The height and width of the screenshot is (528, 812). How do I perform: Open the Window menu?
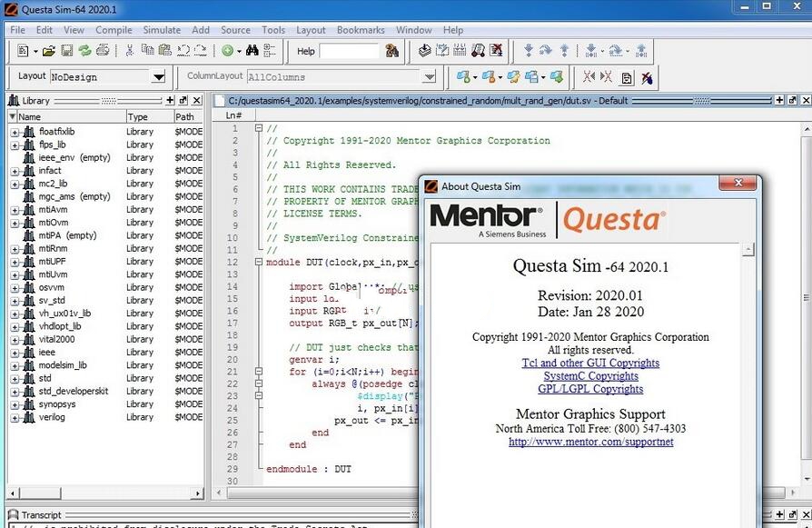coord(414,30)
